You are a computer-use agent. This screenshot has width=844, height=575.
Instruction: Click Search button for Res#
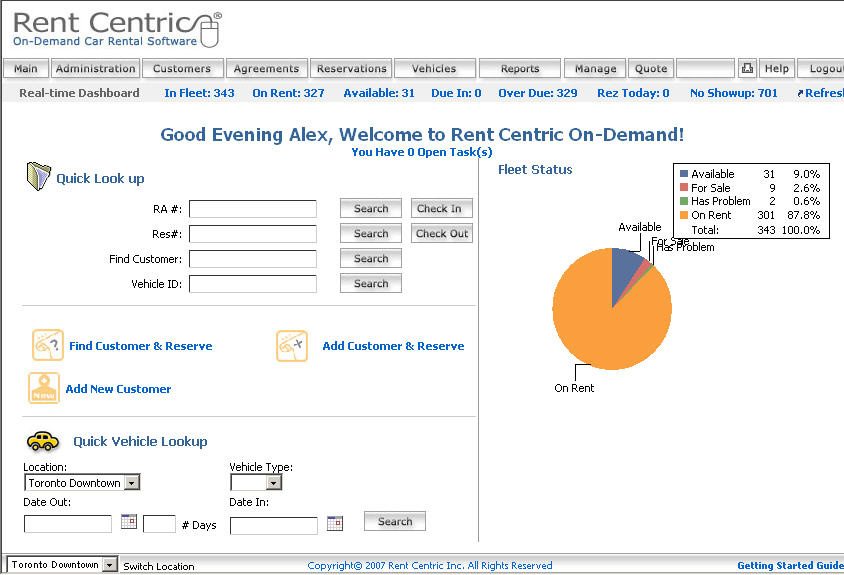pos(371,233)
